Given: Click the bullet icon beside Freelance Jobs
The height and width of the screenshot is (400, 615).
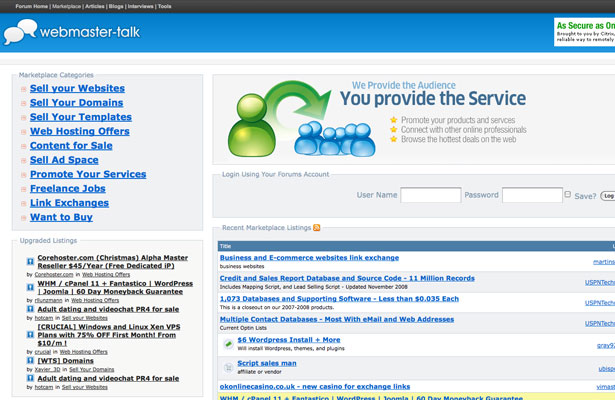Looking at the screenshot, I should tap(24, 189).
